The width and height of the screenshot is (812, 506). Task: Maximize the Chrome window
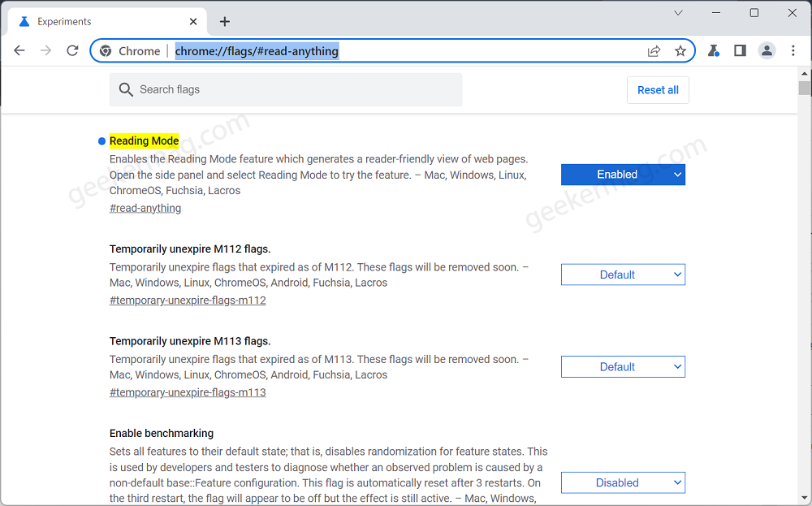click(x=754, y=13)
